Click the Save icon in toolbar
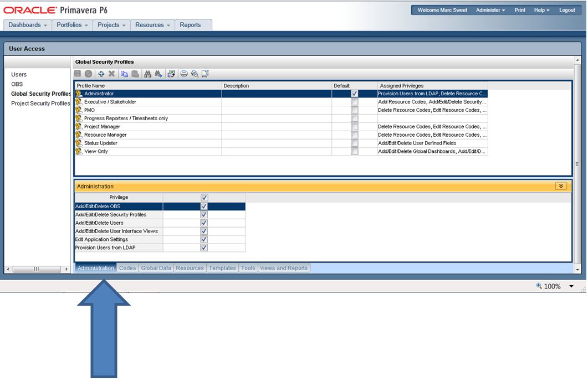 78,74
